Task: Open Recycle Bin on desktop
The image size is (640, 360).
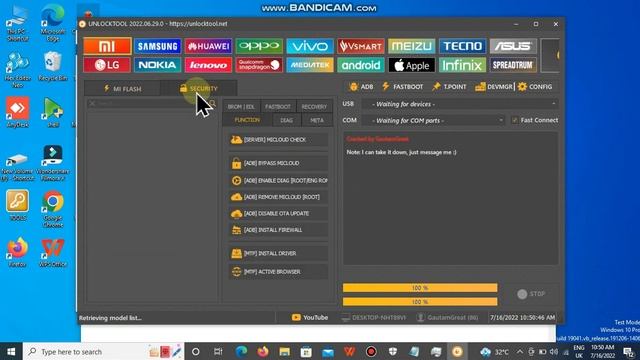Action: [x=53, y=66]
